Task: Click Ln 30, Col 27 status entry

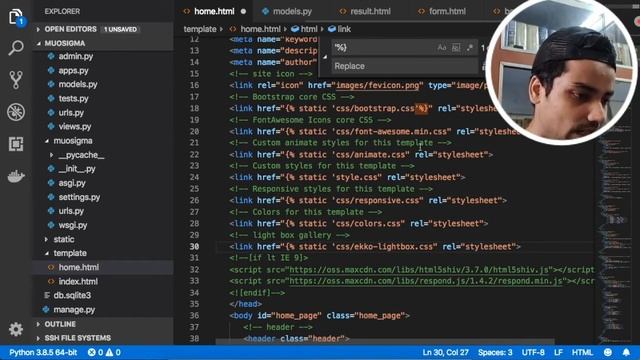Action: (x=446, y=352)
